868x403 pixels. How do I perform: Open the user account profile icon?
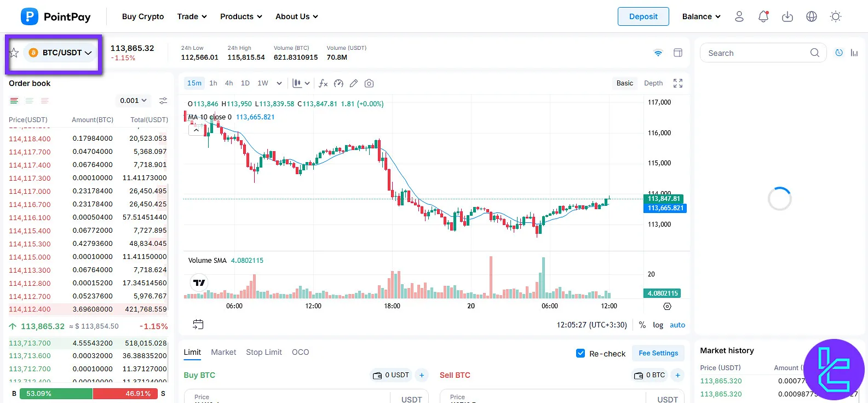click(739, 16)
